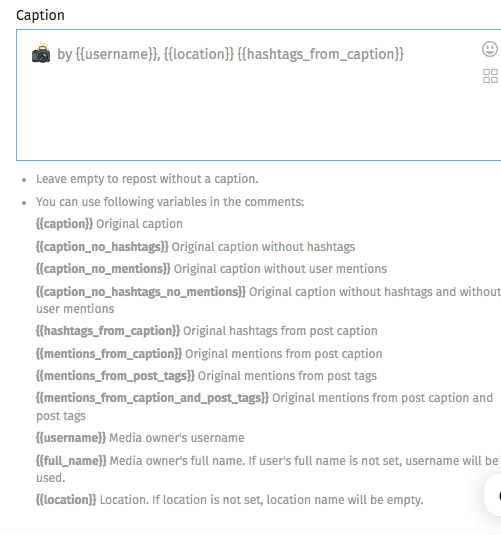Click the 'Leave empty to repost' hint
Screen dimensions: 501x535
pos(147,179)
